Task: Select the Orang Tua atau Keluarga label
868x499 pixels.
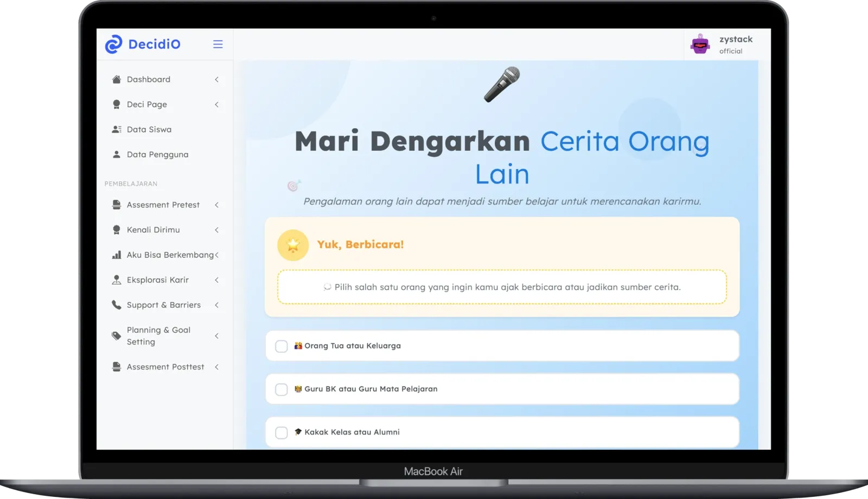Action: coord(352,345)
